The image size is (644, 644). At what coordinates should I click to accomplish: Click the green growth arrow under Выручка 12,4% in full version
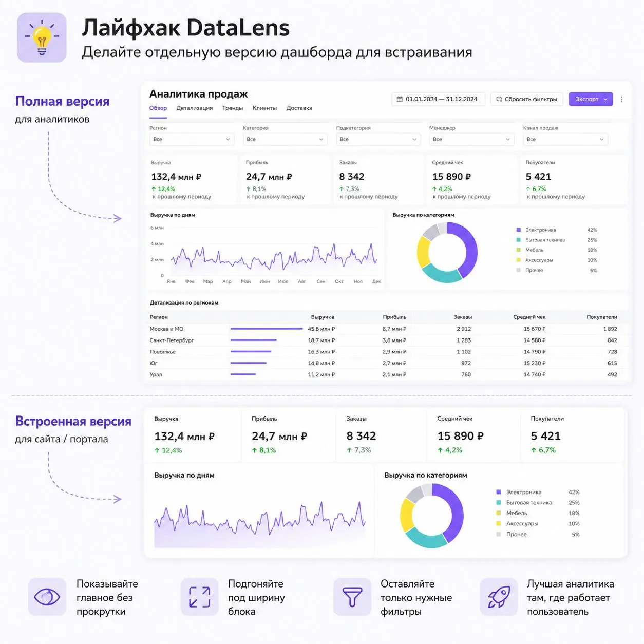[154, 189]
